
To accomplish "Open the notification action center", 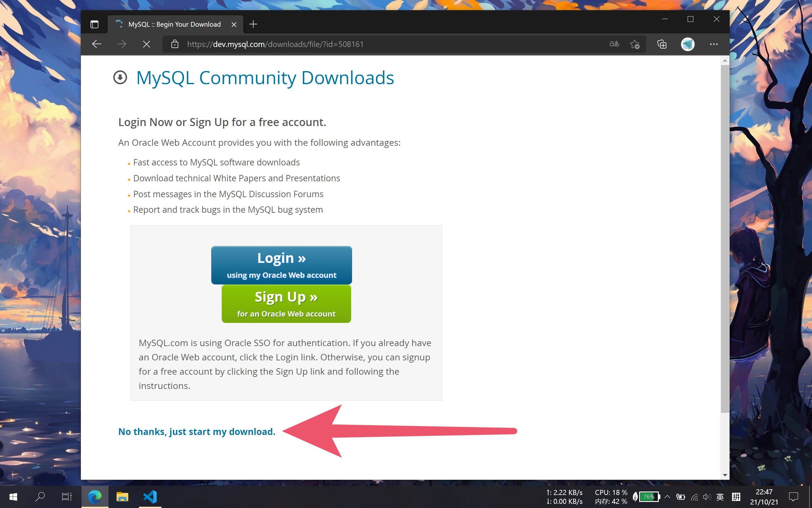I will tap(794, 497).
